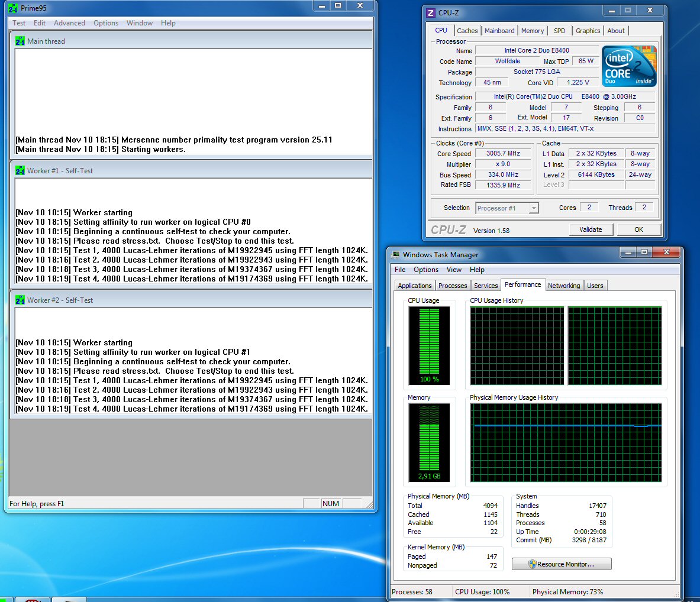Click the Commit (MB) value 3298 / 8187
This screenshot has width=700, height=602.
(589, 540)
